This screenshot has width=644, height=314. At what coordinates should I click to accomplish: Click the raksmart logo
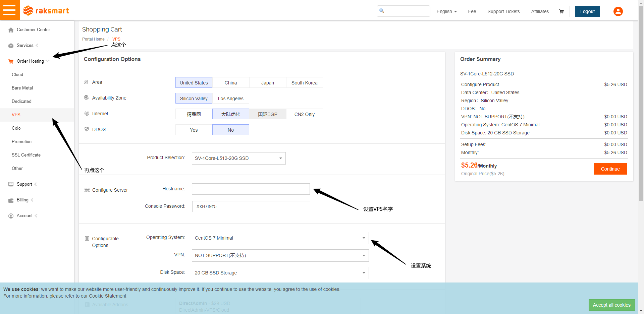(46, 11)
